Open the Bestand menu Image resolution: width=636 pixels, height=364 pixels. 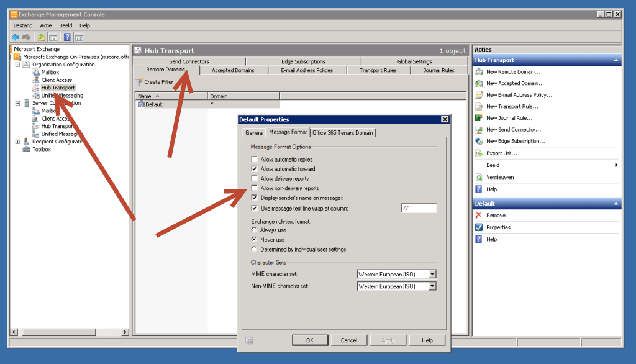tap(23, 25)
